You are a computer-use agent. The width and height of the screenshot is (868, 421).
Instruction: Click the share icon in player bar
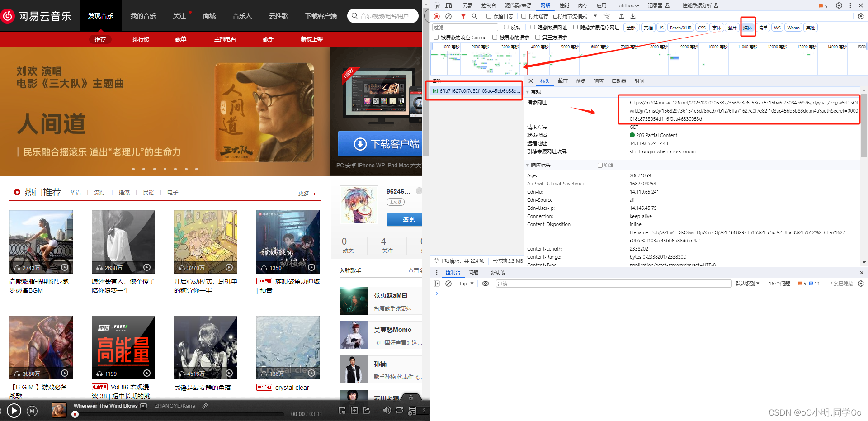366,411
